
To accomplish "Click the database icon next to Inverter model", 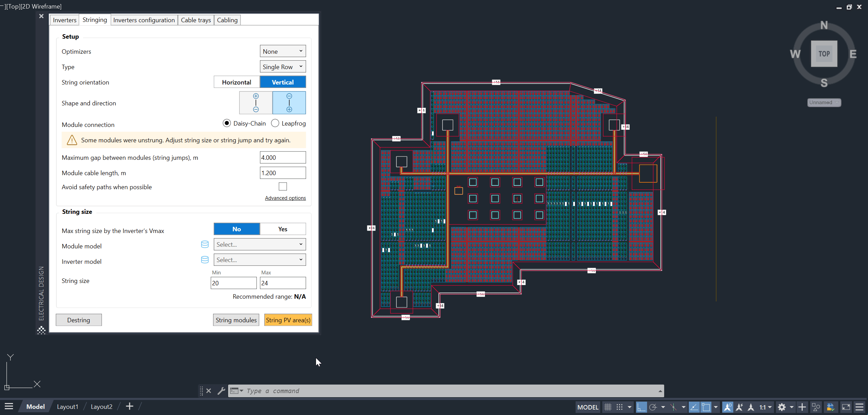I will 205,260.
